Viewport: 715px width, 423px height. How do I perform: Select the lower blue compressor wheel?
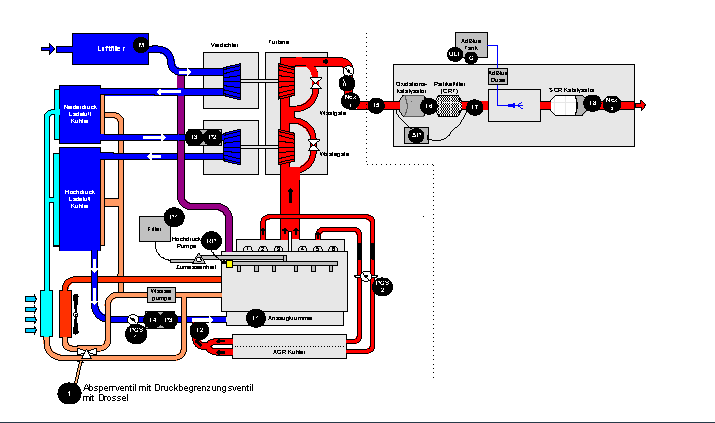[x=232, y=147]
